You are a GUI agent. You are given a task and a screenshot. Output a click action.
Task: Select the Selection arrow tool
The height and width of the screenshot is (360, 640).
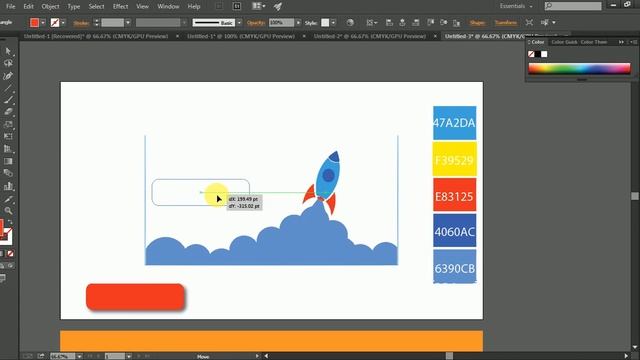click(8, 51)
